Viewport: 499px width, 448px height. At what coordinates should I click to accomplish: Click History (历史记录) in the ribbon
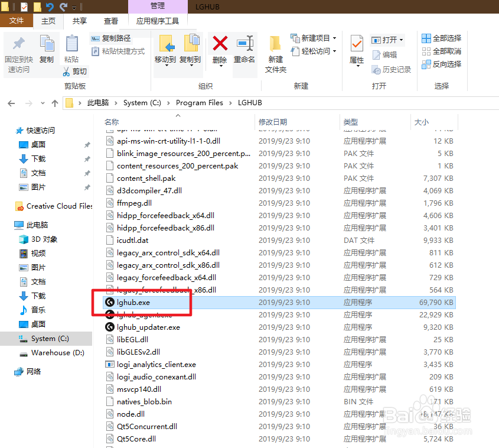(x=392, y=70)
